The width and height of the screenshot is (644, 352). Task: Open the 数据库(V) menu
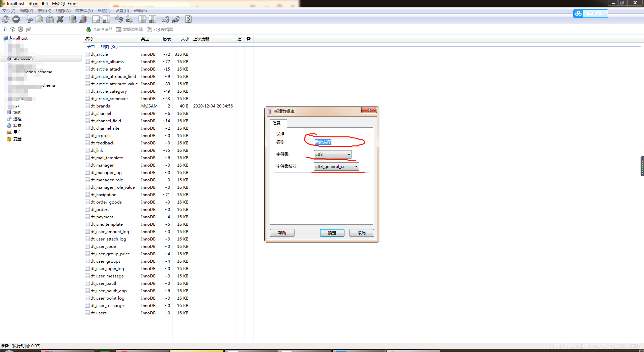(x=84, y=11)
